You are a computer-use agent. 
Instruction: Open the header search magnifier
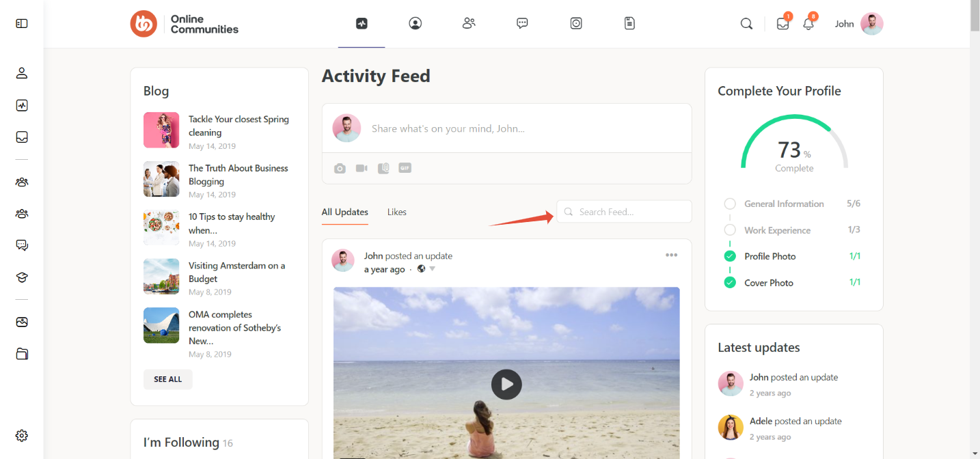pyautogui.click(x=746, y=24)
